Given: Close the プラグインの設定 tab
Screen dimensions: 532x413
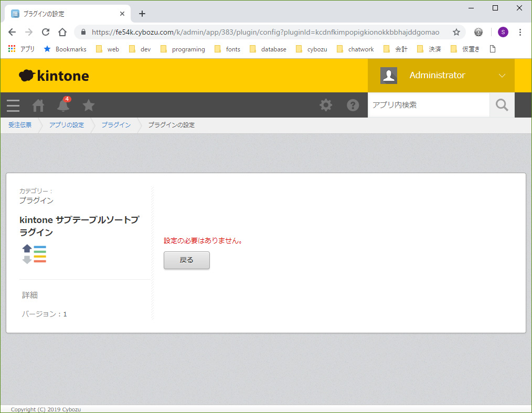Looking at the screenshot, I should click(122, 14).
